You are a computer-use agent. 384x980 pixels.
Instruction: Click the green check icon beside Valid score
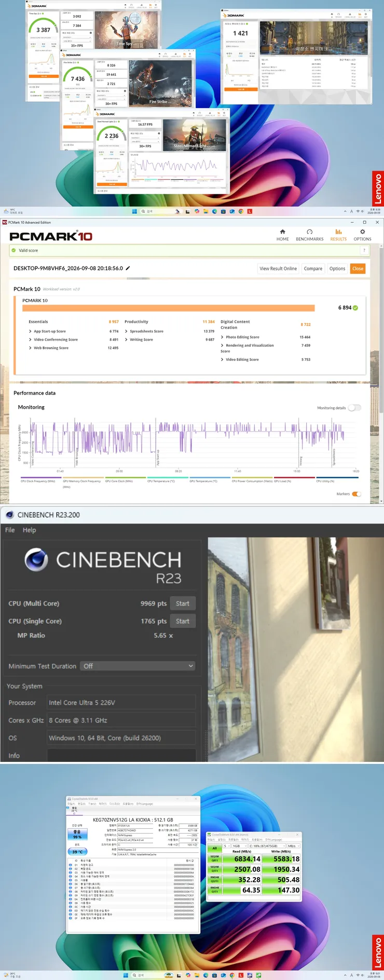pyautogui.click(x=13, y=250)
